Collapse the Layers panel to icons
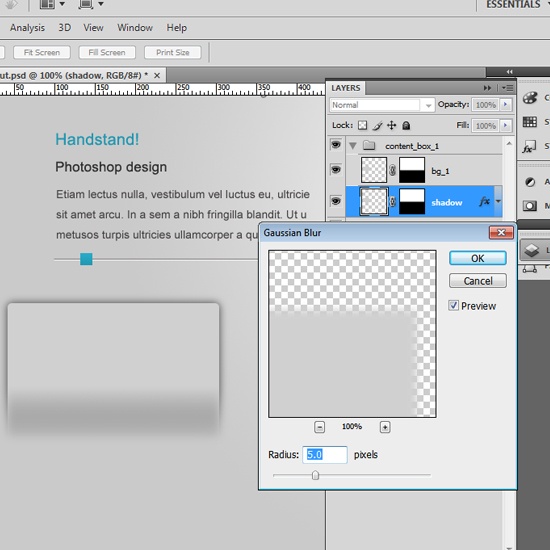Viewport: 550px width, 550px height. coord(487,88)
